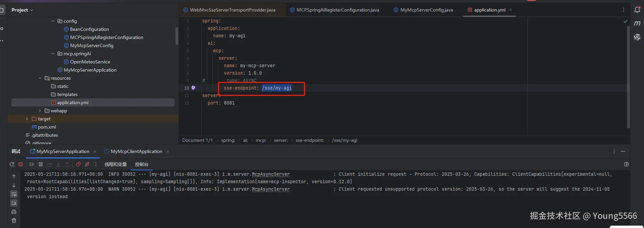Switch to 控制台 tab

pyautogui.click(x=142, y=164)
